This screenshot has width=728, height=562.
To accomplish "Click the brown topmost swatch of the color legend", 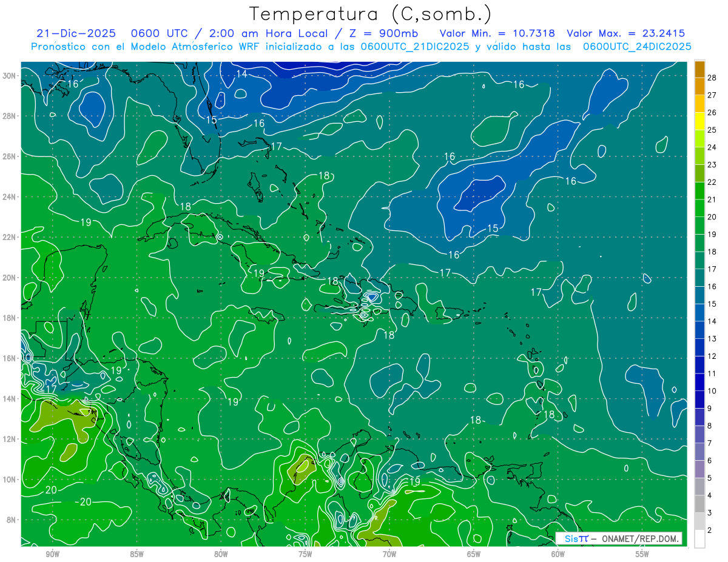I will (x=699, y=69).
